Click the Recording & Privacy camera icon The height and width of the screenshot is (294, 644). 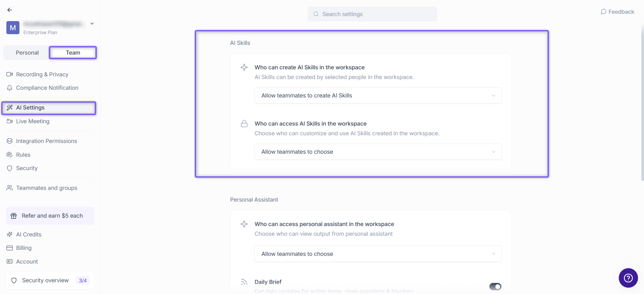pos(10,74)
